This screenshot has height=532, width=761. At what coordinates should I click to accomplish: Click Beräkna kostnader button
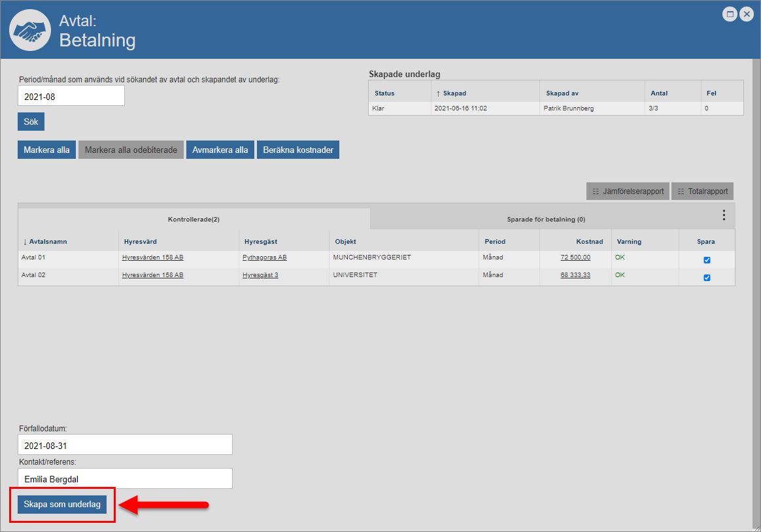pos(298,150)
